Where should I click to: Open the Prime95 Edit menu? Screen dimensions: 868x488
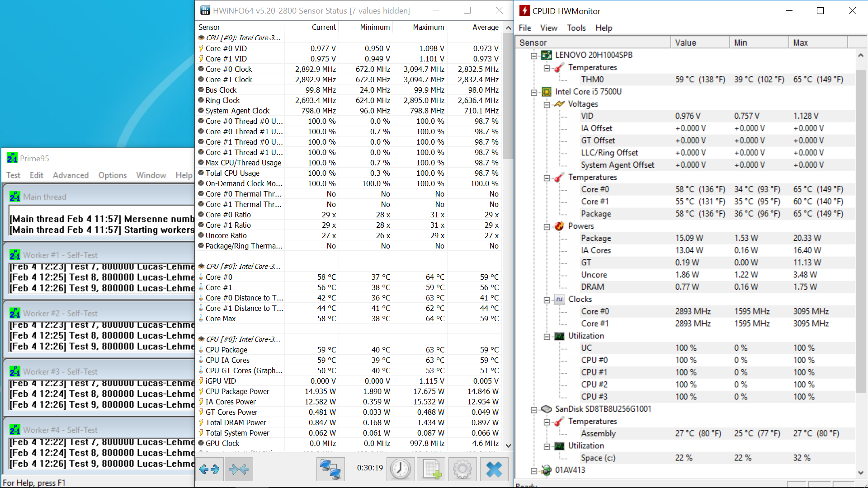(37, 175)
